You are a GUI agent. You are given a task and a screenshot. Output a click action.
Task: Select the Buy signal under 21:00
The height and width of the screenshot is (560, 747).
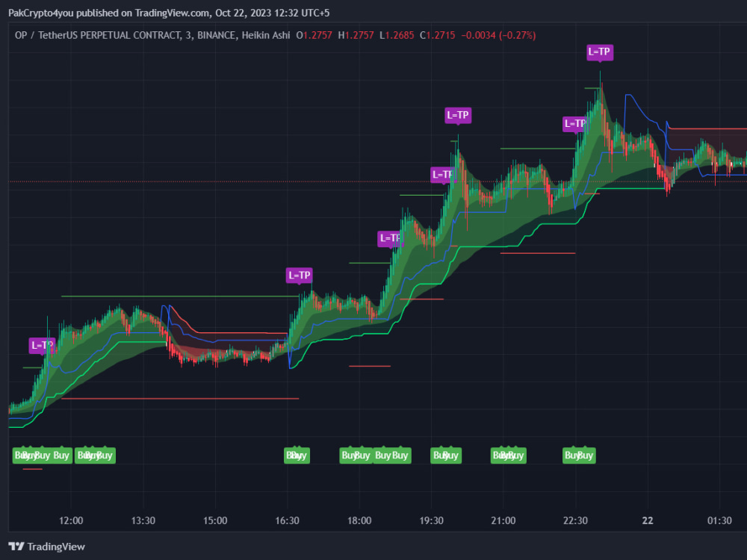(508, 455)
